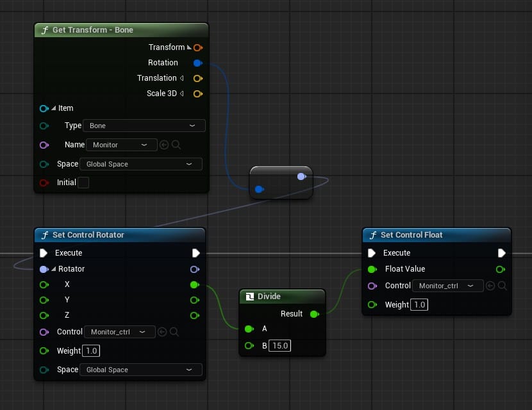Screen dimensions: 532x410
Task: Click Weight field in Set Control Rotator
Action: pyautogui.click(x=91, y=351)
